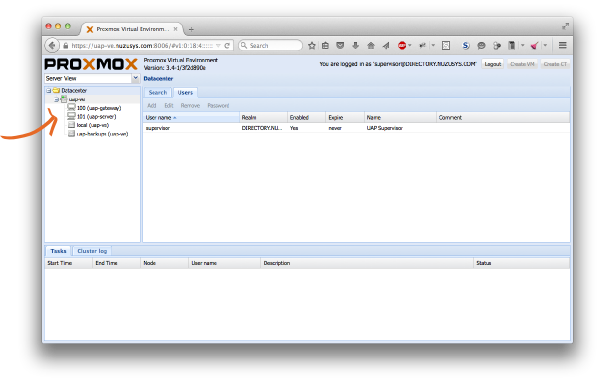Open the Server View dropdown
The image size is (600, 381).
pyautogui.click(x=135, y=78)
